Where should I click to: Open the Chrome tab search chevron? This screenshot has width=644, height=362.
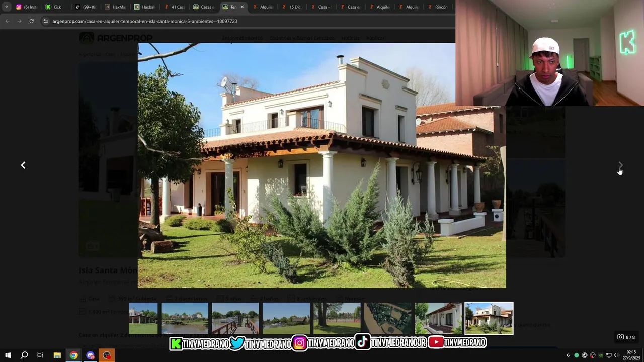click(7, 7)
